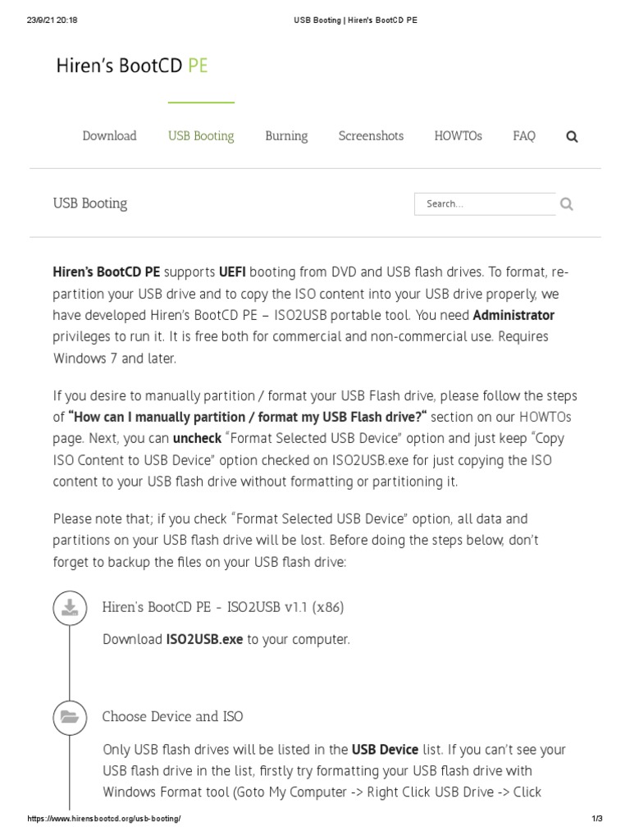Select the USB Booting nav item

click(201, 136)
